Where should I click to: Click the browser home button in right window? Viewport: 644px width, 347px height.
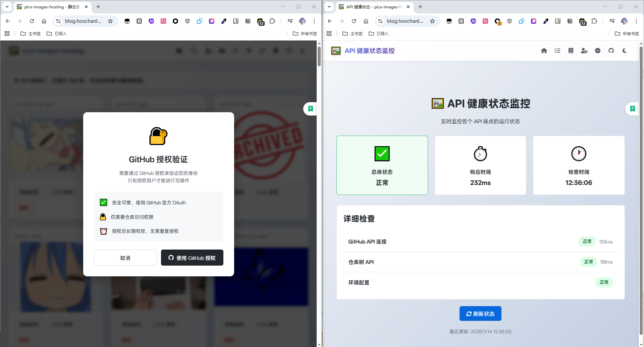pos(366,21)
